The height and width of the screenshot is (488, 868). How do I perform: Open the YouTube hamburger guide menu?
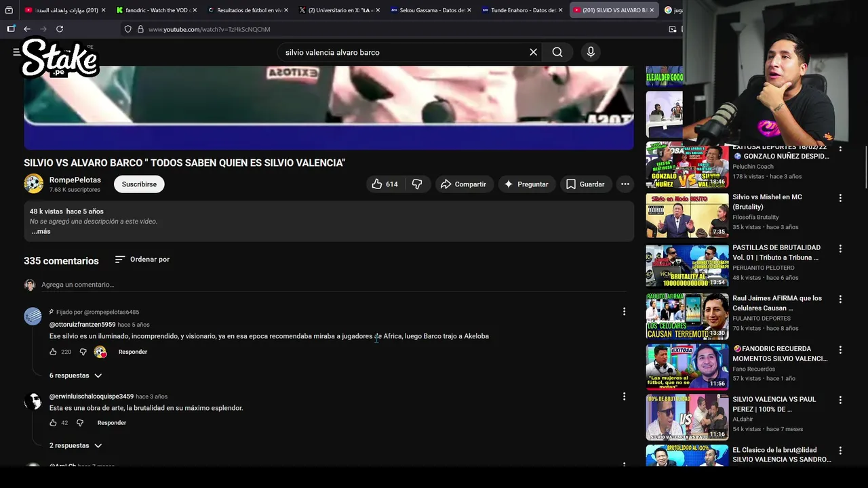tap(16, 52)
